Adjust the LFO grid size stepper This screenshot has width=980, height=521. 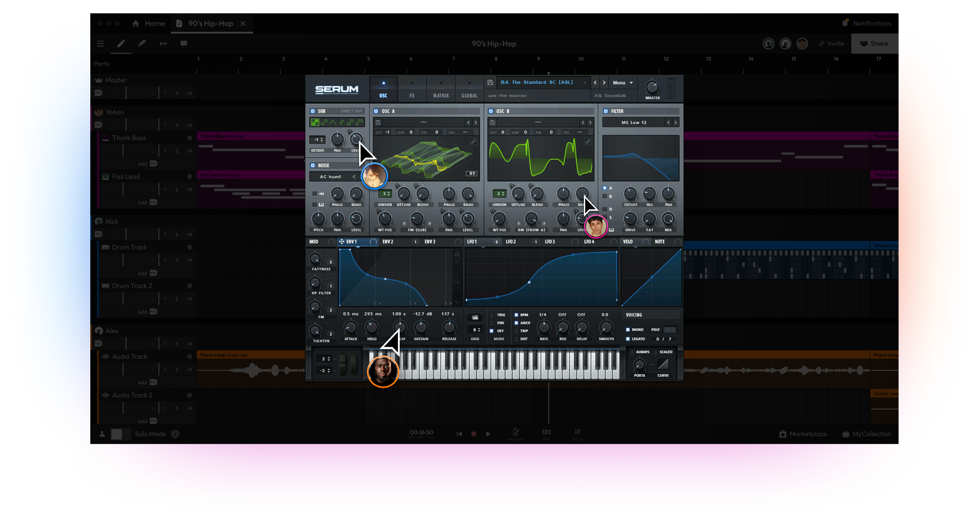click(x=475, y=330)
